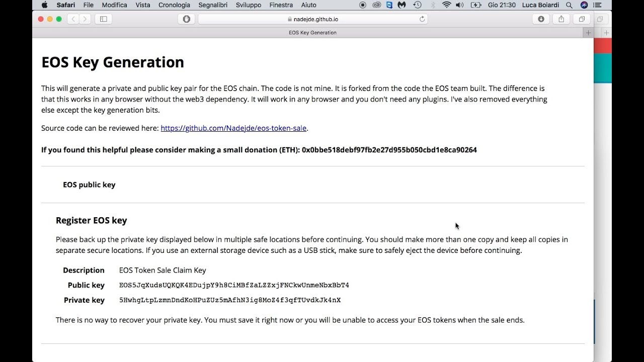Open the Segnalibri menu
This screenshot has height=362, width=644.
(x=213, y=5)
